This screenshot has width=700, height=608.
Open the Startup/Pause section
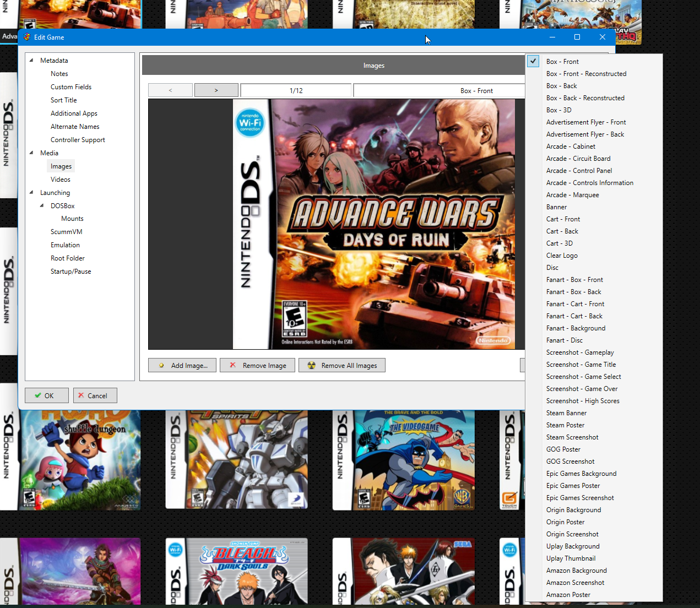tap(71, 272)
